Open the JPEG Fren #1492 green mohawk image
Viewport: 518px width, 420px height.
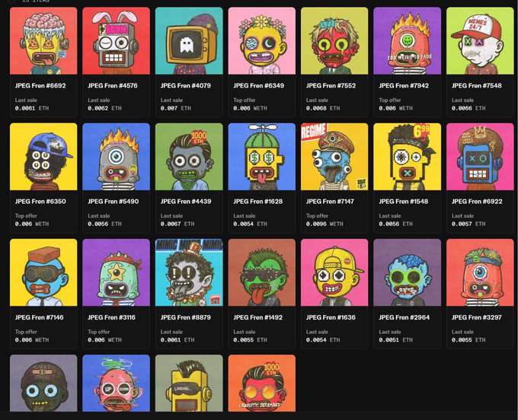point(261,272)
